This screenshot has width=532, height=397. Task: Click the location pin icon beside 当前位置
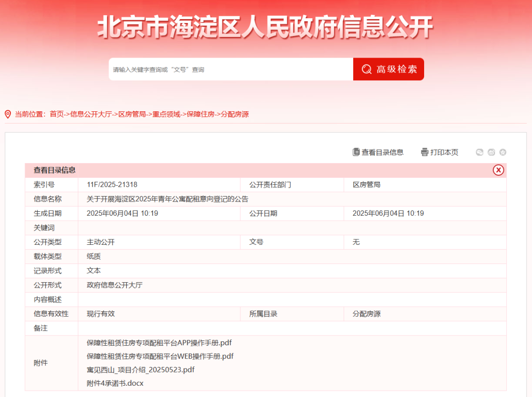(8, 114)
